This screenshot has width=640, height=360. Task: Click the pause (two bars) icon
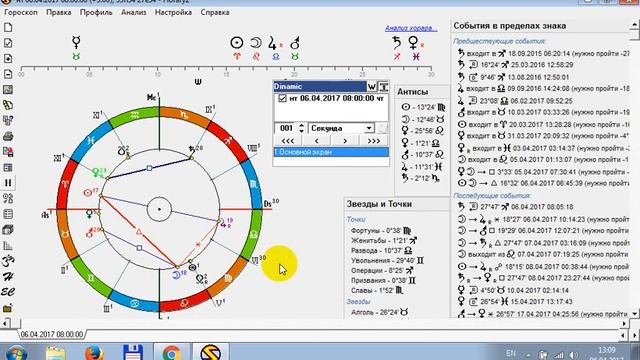click(8, 183)
